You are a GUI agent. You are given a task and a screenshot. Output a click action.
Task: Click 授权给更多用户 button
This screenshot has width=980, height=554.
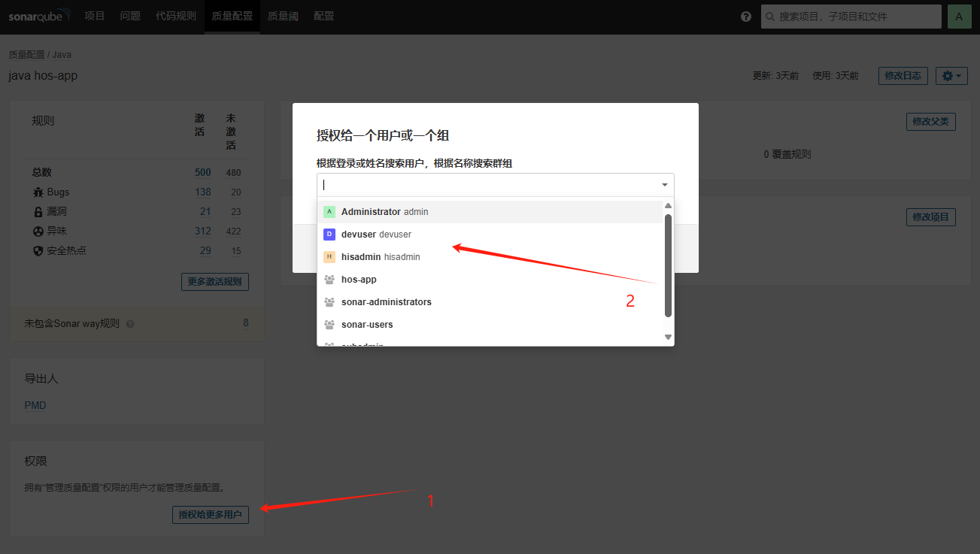pos(211,515)
